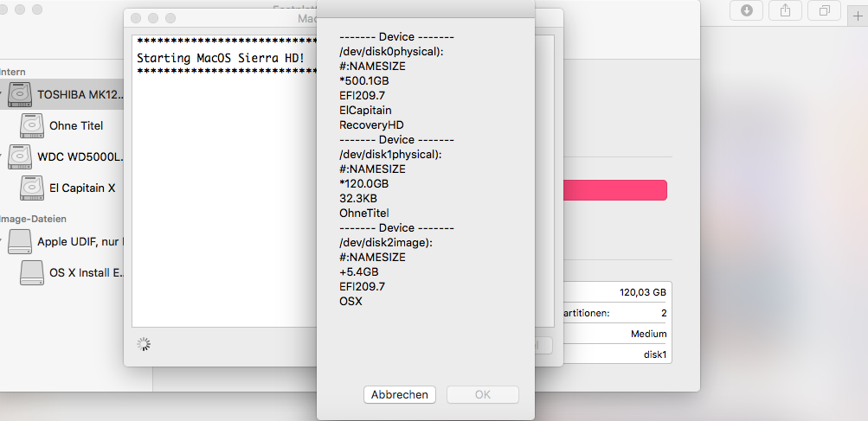Click the *500.1GB entry in dialog
The height and width of the screenshot is (421, 868).
[364, 80]
